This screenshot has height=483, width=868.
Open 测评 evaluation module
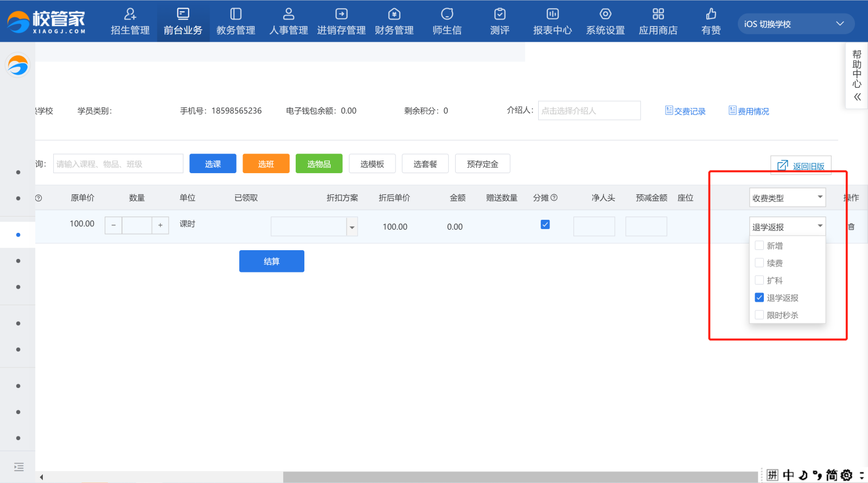point(500,22)
